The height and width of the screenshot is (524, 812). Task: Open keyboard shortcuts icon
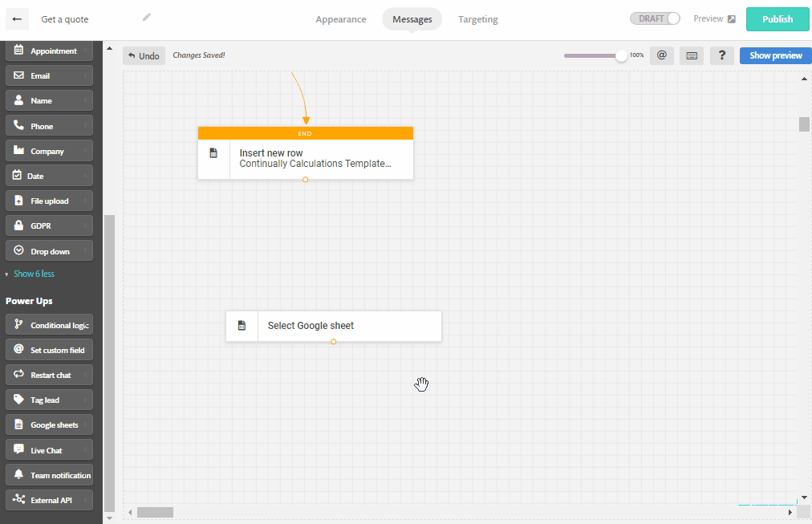pos(692,55)
